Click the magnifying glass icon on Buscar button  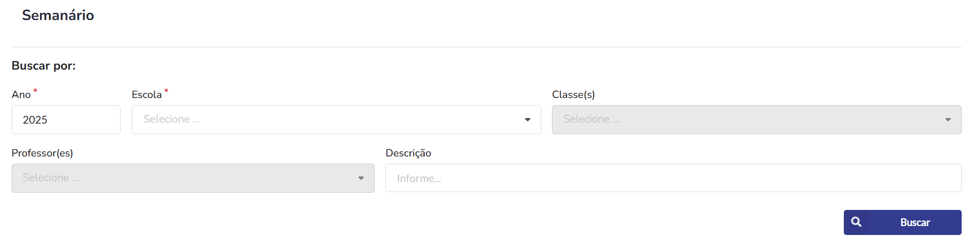coord(856,222)
